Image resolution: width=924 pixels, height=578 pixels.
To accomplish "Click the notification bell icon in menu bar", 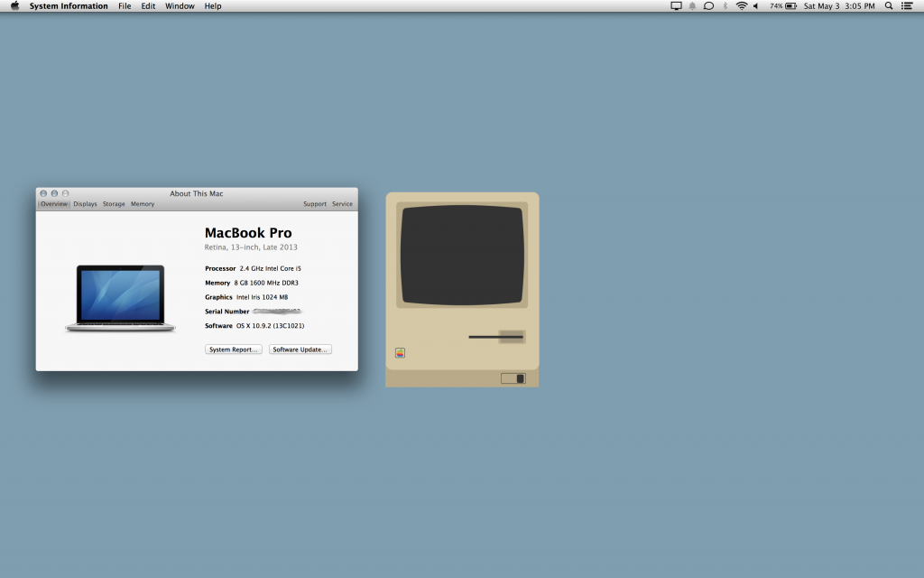I will pyautogui.click(x=693, y=6).
